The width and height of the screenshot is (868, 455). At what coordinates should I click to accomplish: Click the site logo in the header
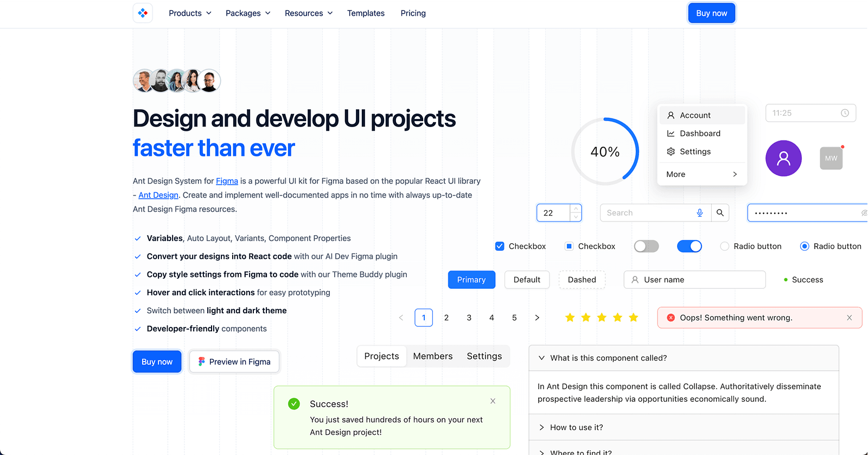(143, 13)
